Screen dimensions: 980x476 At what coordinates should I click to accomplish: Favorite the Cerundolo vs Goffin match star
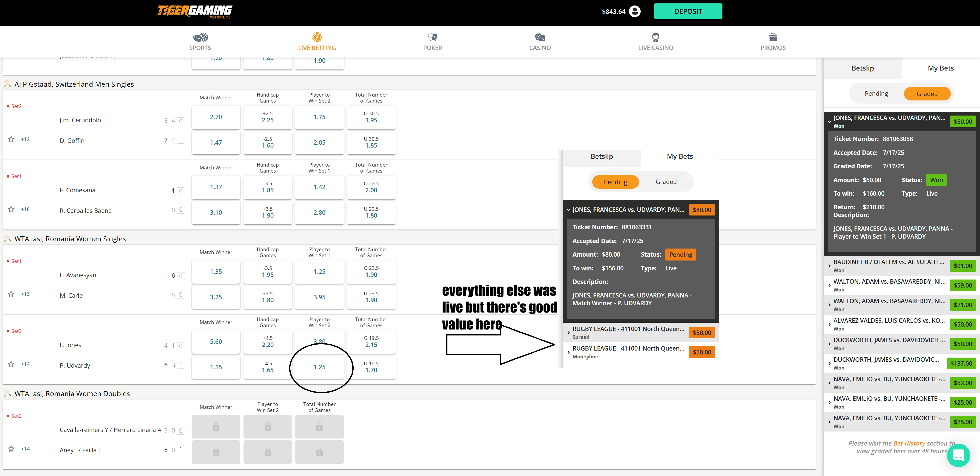click(11, 139)
